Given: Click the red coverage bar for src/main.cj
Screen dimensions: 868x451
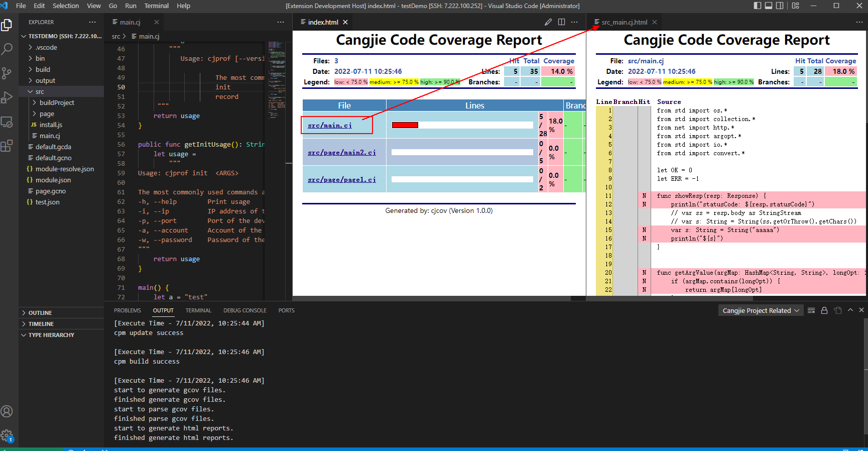Looking at the screenshot, I should point(405,125).
